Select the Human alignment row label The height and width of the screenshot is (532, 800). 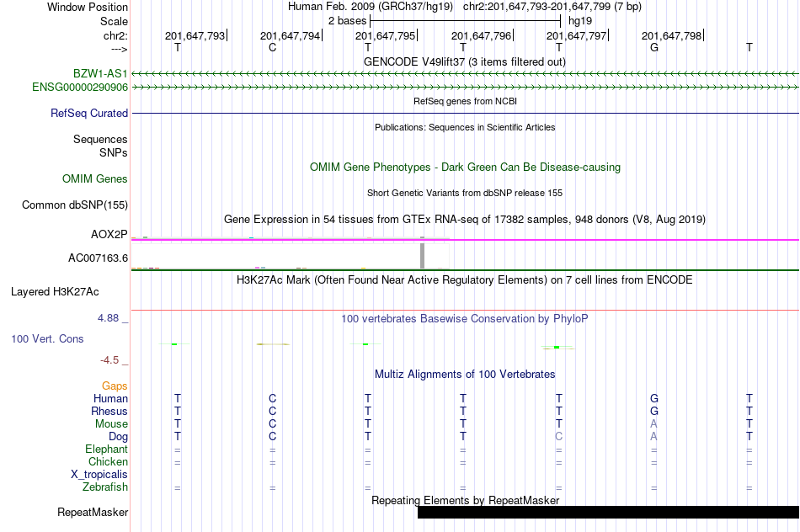click(110, 398)
